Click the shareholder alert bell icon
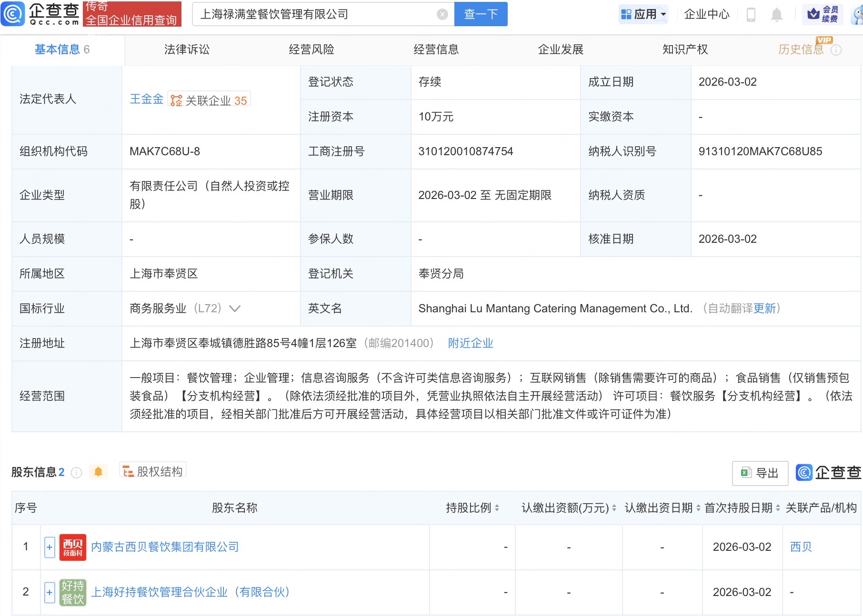Image resolution: width=863 pixels, height=616 pixels. (x=99, y=472)
